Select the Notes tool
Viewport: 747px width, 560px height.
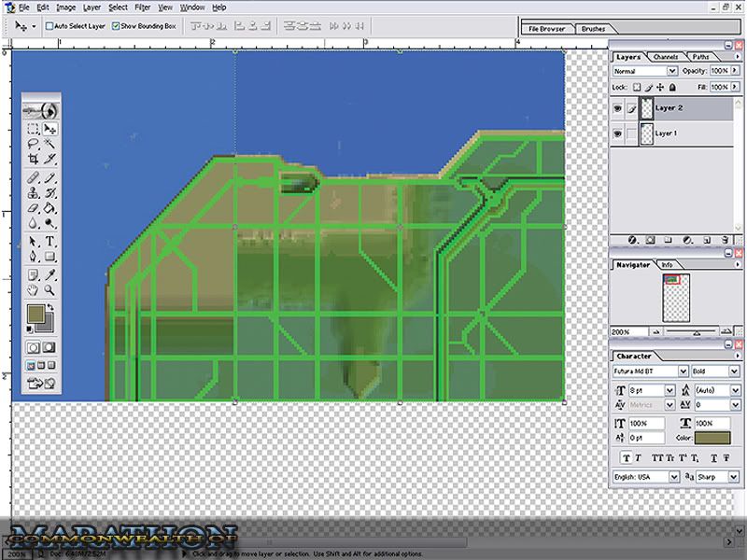[x=33, y=274]
